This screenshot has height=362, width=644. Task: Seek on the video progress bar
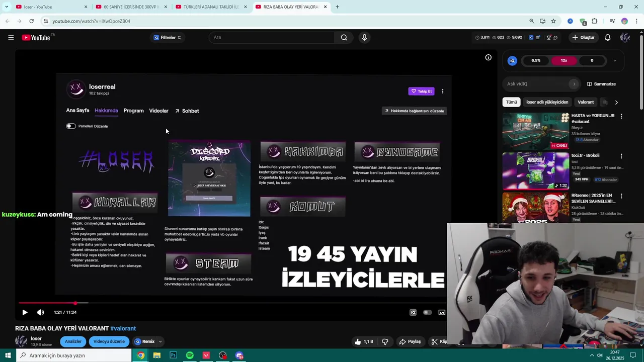coord(231,303)
